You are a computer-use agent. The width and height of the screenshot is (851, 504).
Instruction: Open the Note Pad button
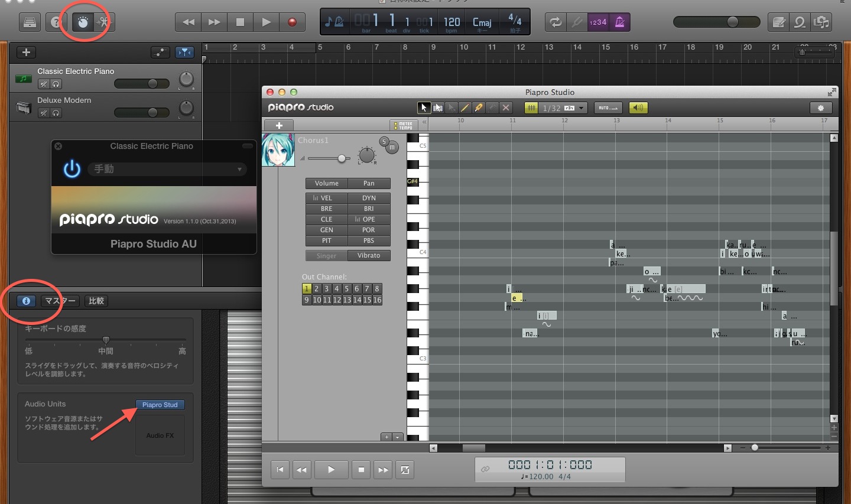point(779,22)
